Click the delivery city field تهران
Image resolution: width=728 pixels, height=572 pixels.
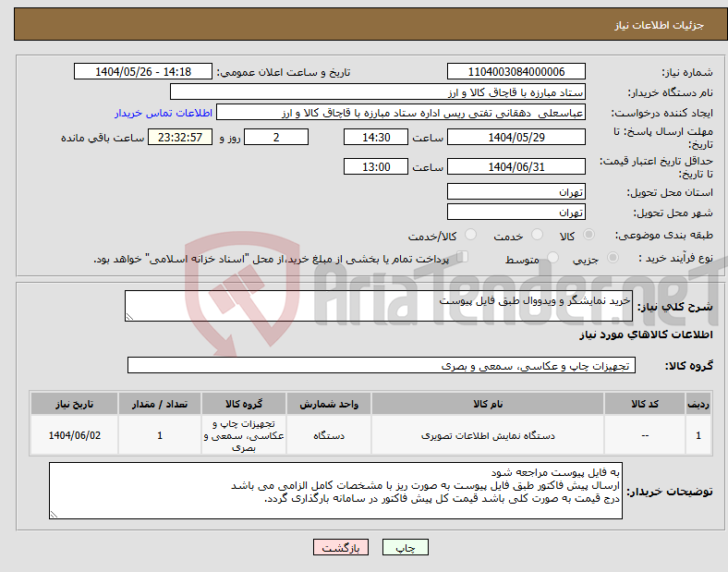pyautogui.click(x=516, y=212)
